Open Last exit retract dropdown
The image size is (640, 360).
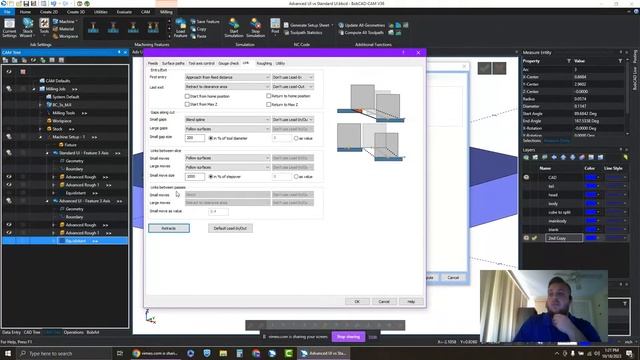pyautogui.click(x=227, y=87)
